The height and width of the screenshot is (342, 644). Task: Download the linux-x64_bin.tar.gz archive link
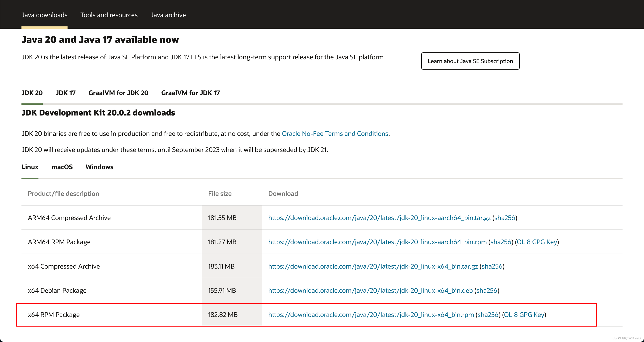[x=373, y=266]
